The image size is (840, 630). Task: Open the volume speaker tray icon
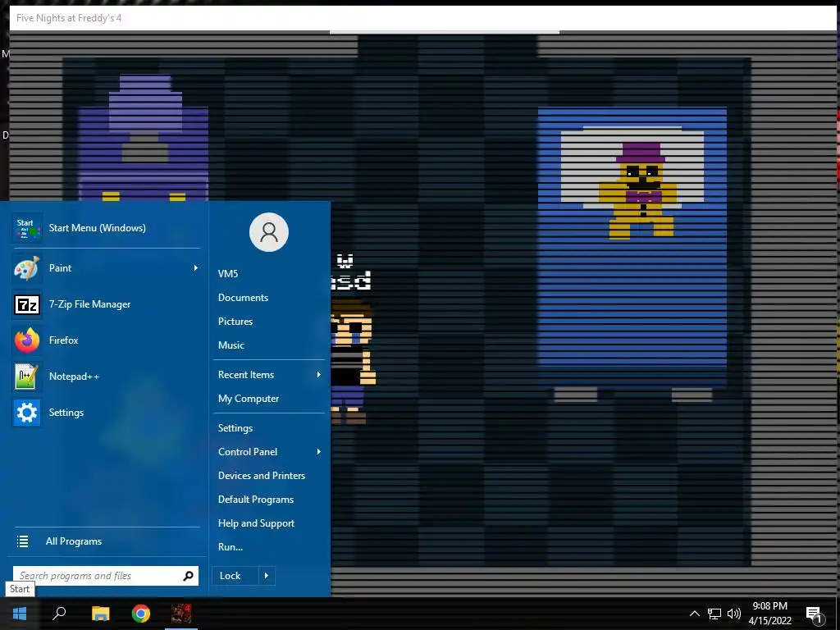(734, 614)
